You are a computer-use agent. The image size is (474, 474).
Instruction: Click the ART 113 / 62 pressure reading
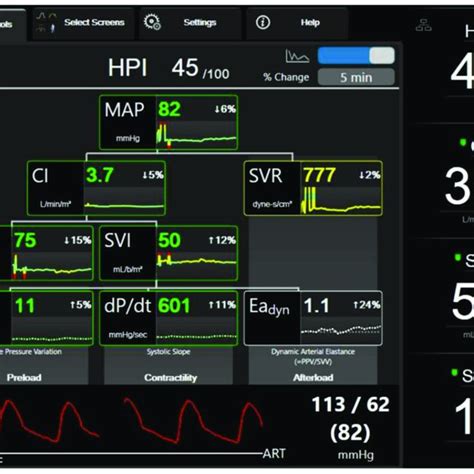[351, 405]
